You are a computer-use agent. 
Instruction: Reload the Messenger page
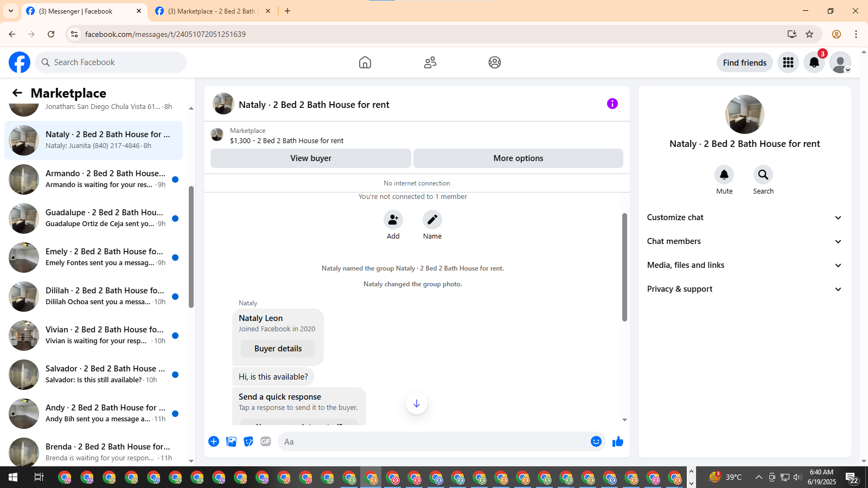point(51,34)
